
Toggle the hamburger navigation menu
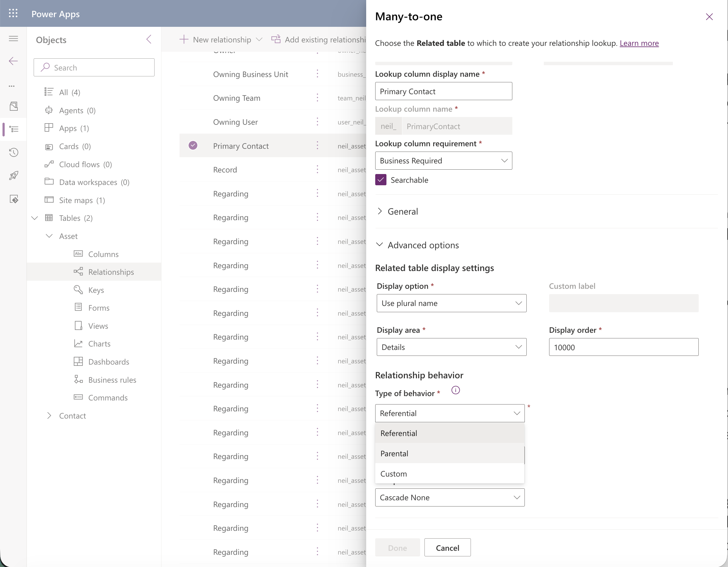[13, 39]
